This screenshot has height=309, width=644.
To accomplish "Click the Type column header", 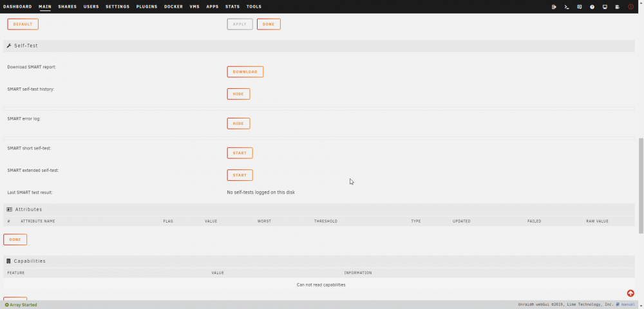I will (416, 221).
